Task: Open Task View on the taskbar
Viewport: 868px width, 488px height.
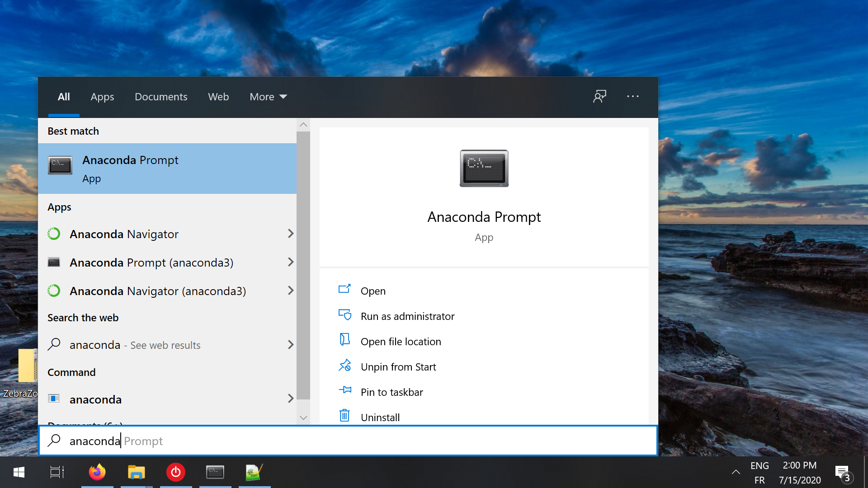Action: point(57,472)
